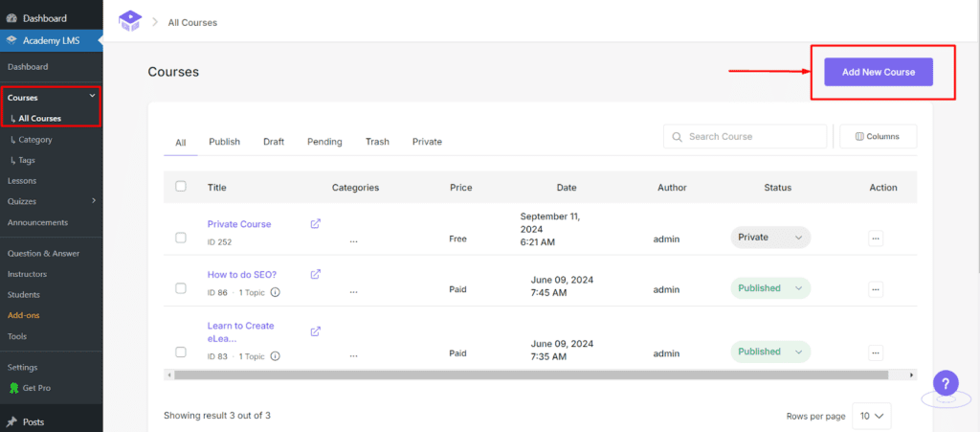
Task: Open Private Course external link icon
Action: pyautogui.click(x=316, y=223)
